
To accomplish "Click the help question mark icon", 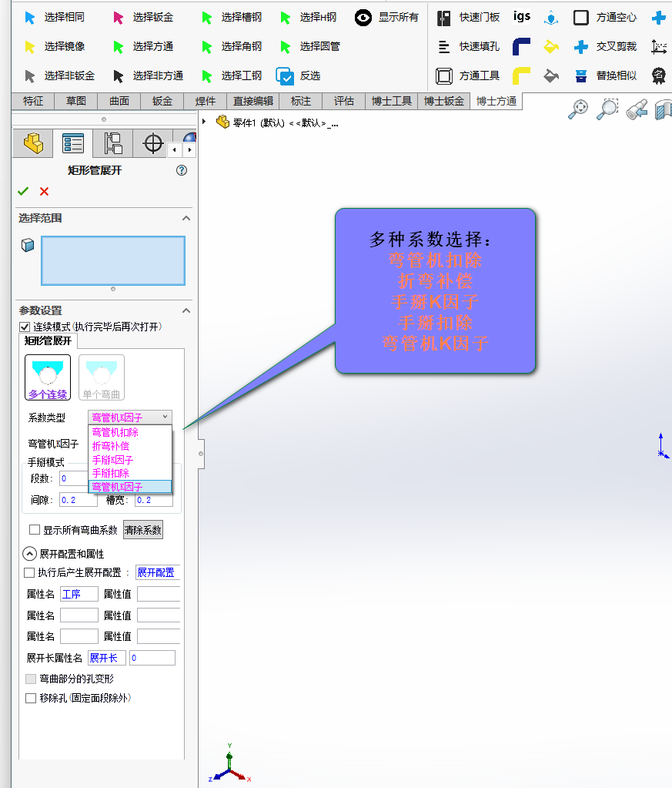I will 182,171.
